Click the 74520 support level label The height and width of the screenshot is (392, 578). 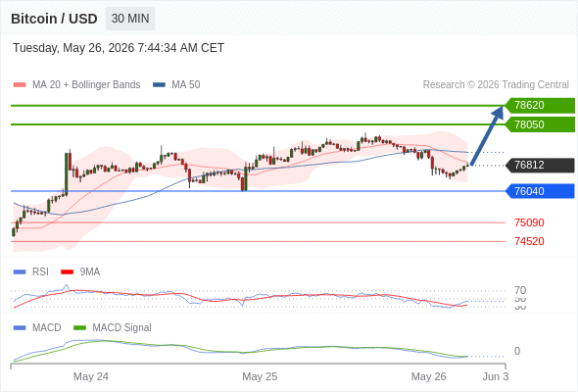point(529,241)
